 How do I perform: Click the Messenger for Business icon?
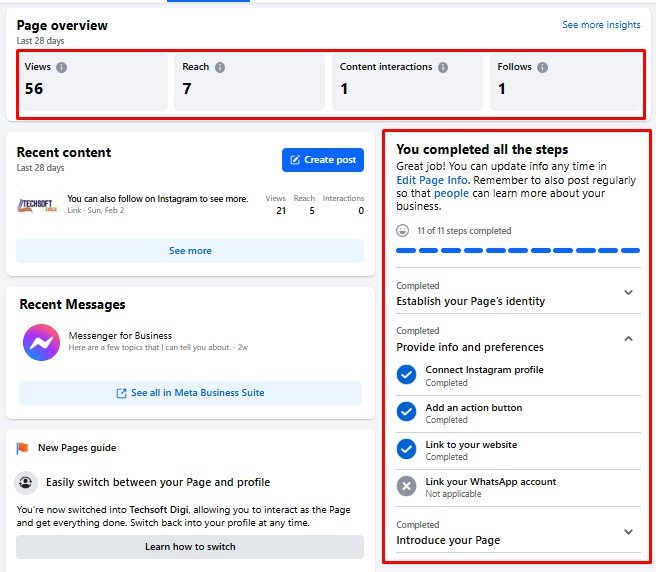[41, 342]
